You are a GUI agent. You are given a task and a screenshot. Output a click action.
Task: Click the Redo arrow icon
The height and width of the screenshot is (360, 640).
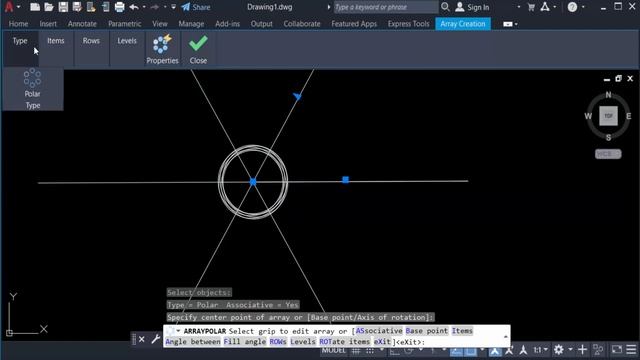[155, 7]
